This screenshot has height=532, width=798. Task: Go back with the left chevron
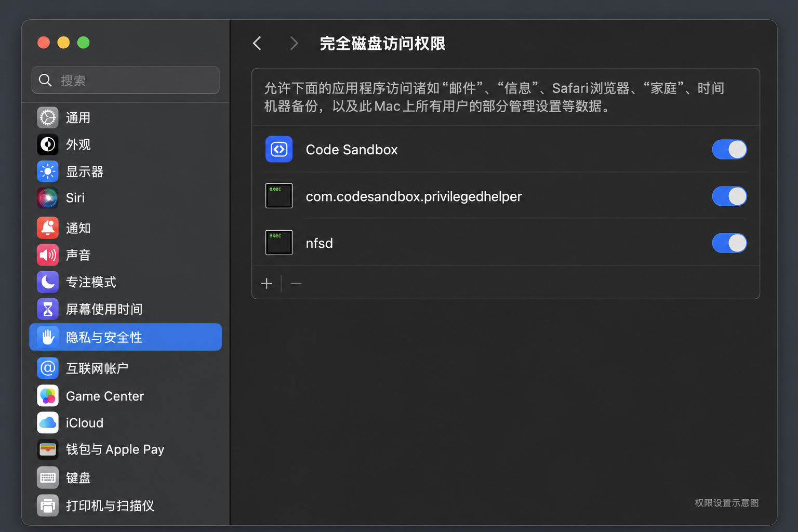point(257,43)
